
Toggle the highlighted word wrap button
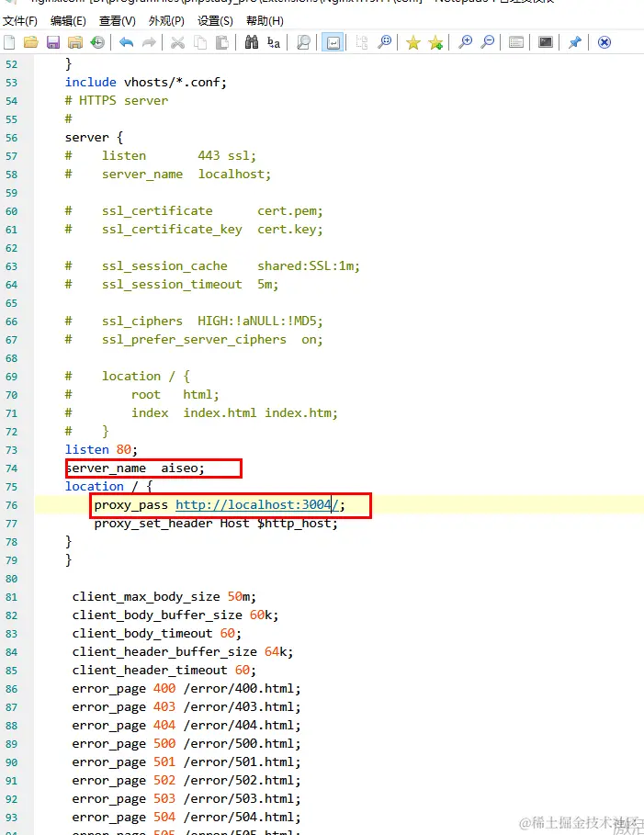(333, 42)
